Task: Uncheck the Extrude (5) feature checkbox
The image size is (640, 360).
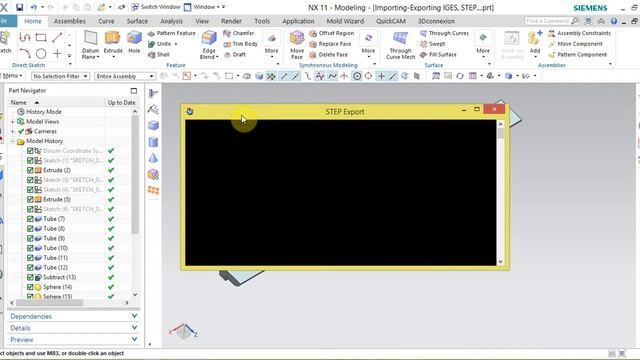Action: click(x=30, y=200)
